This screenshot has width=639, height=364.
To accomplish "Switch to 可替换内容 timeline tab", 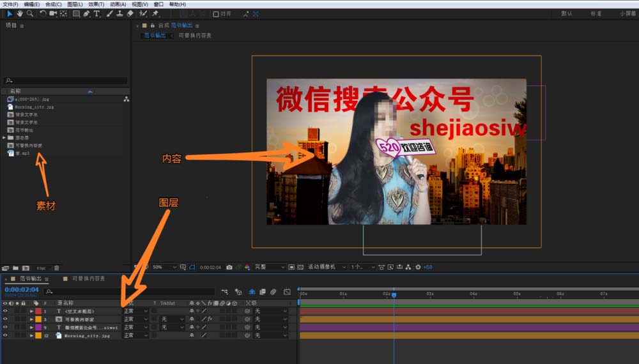I will point(88,278).
